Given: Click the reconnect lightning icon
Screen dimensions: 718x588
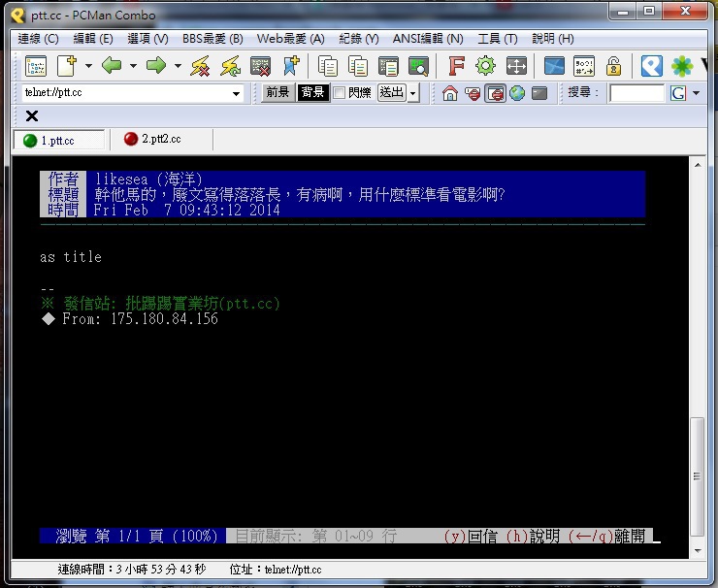Looking at the screenshot, I should pos(231,66).
